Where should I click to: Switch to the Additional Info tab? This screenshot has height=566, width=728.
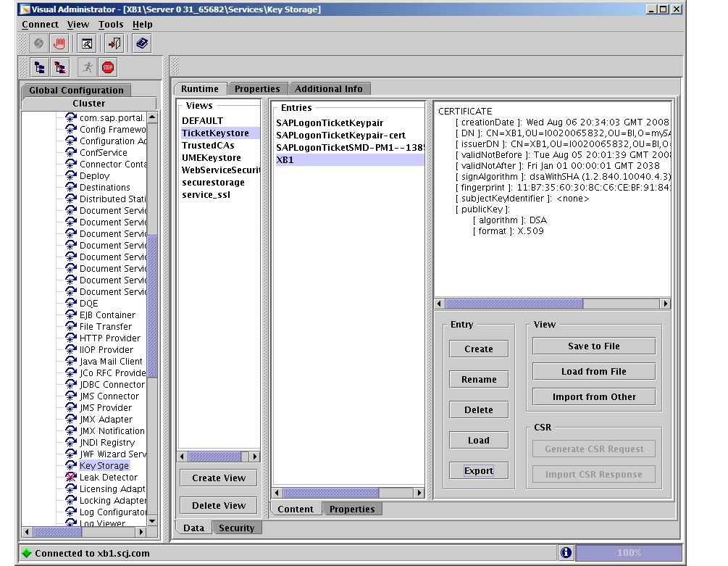(329, 88)
